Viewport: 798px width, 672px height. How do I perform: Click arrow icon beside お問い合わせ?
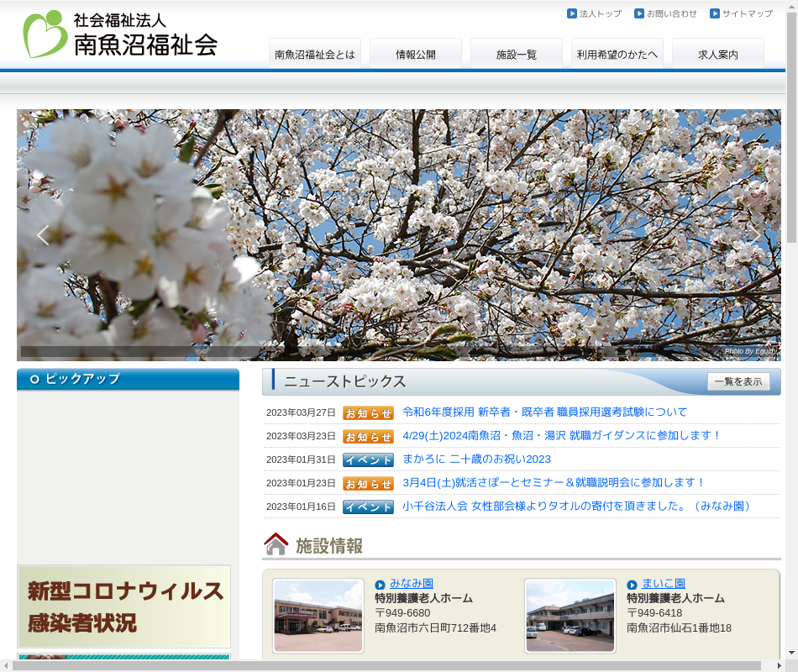tap(639, 13)
